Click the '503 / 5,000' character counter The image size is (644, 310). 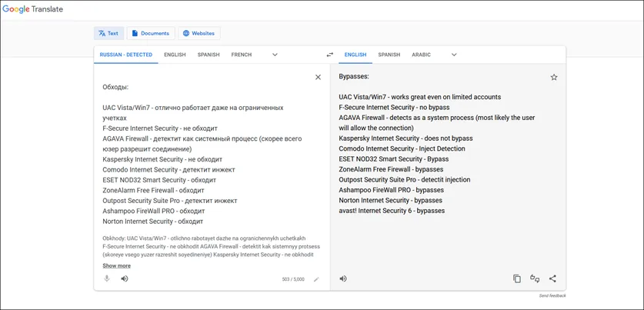pos(293,279)
